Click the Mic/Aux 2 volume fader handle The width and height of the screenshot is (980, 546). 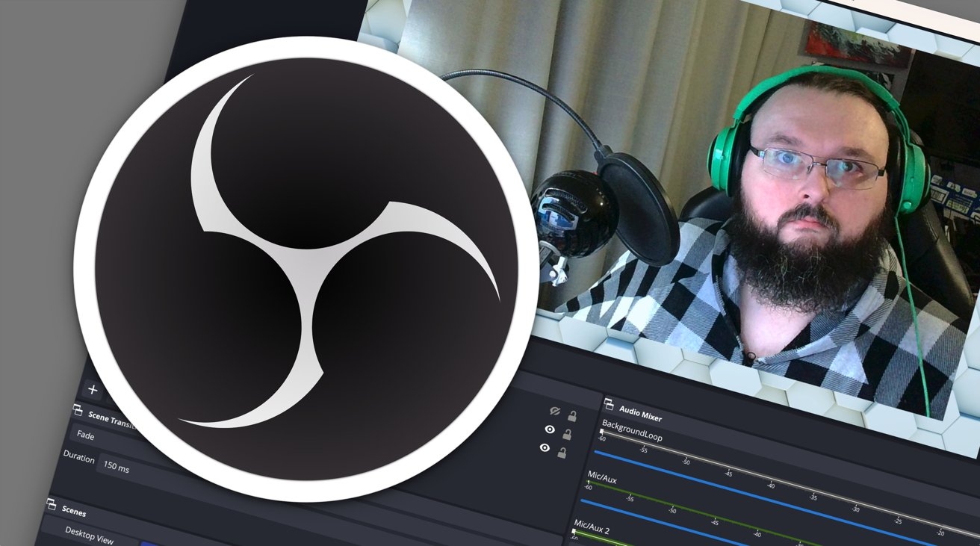pyautogui.click(x=574, y=530)
